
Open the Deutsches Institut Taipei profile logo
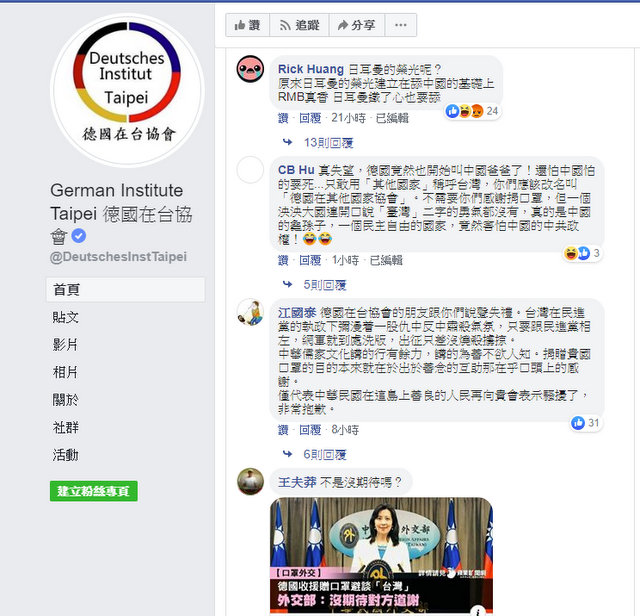click(x=127, y=91)
